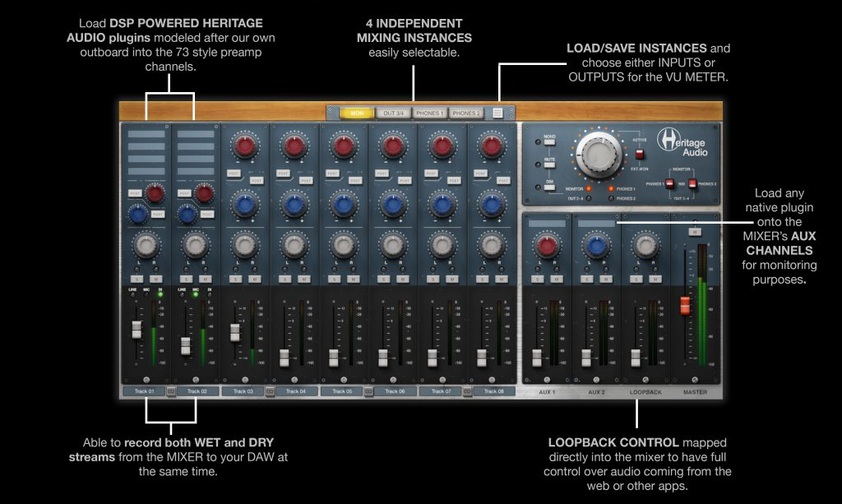
Task: Click the blue send knob on Track 02
Action: pyautogui.click(x=187, y=214)
